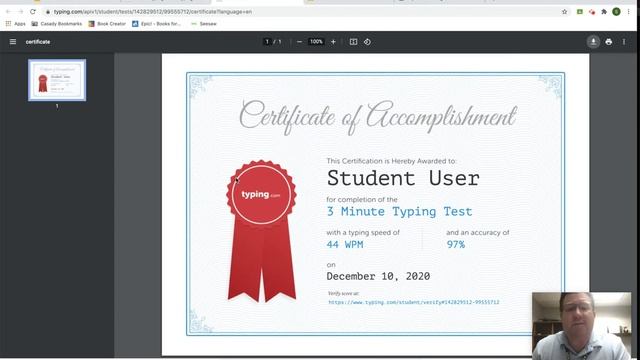Open the extensions puzzle icon
This screenshot has width=640, height=360.
[x=604, y=11]
